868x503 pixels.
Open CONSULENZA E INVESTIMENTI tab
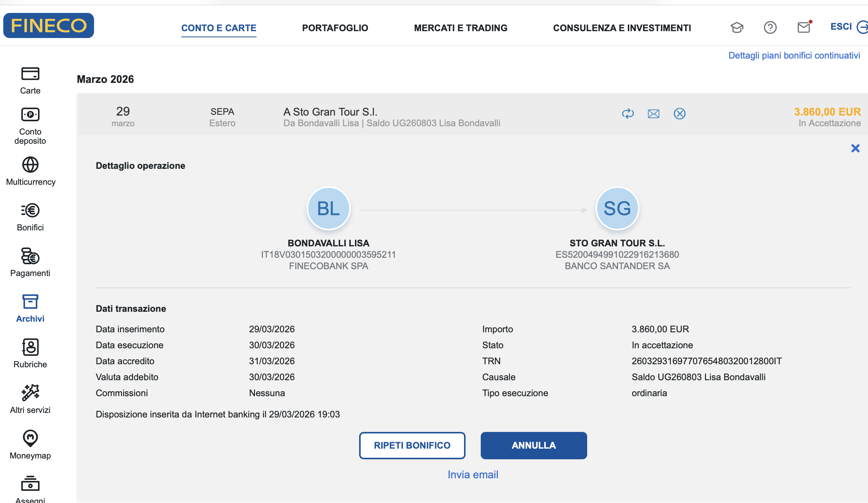pos(622,28)
